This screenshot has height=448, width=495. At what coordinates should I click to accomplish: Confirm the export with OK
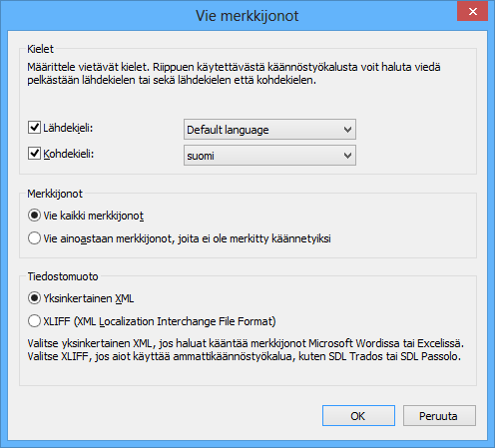pos(358,416)
